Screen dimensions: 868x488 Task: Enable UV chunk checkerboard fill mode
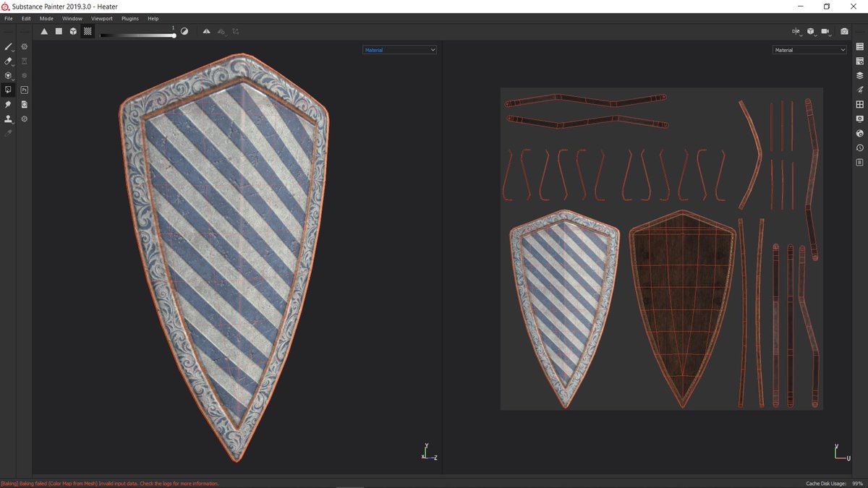[88, 32]
